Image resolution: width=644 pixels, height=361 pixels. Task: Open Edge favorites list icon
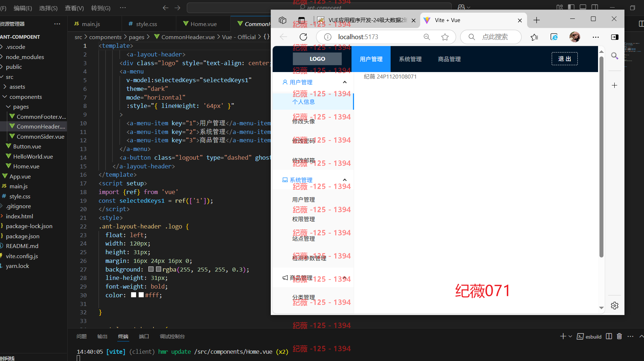click(534, 37)
